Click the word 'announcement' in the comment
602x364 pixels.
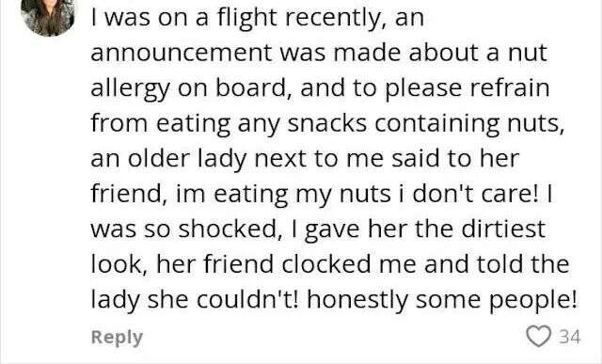pyautogui.click(x=182, y=53)
